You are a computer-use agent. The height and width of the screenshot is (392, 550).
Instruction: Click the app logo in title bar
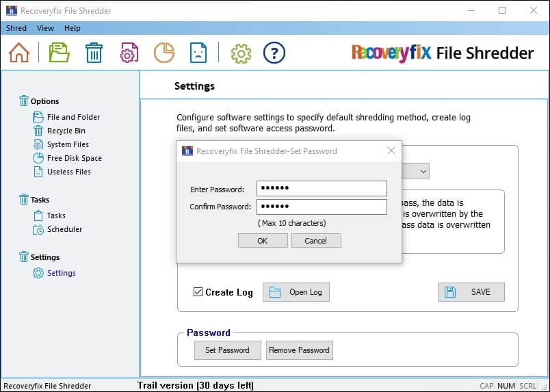pos(12,10)
